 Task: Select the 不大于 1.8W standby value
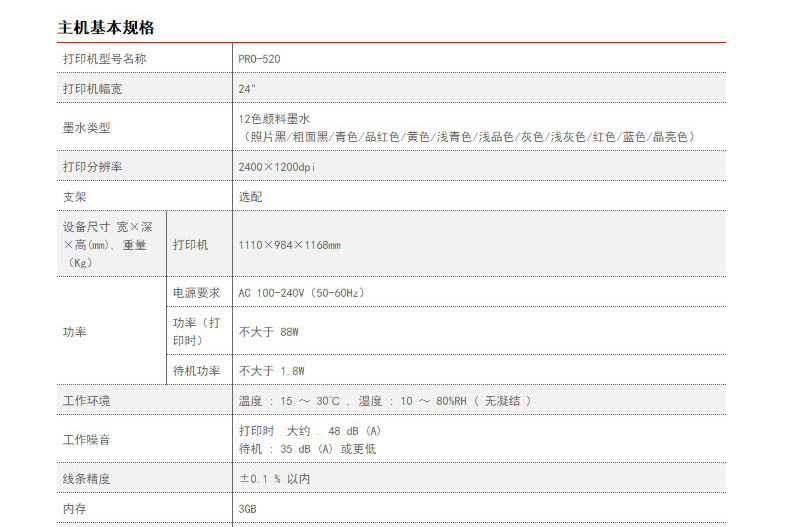[271, 371]
